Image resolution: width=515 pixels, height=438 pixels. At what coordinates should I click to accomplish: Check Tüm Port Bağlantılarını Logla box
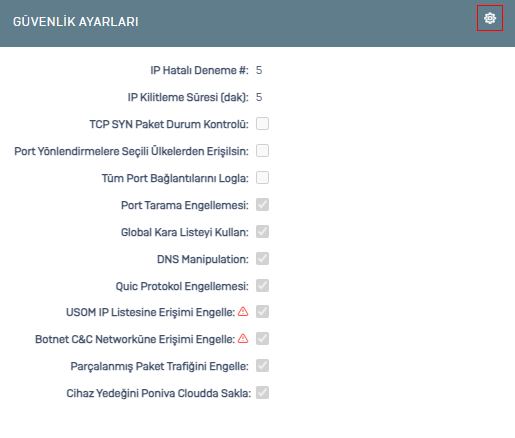tap(262, 178)
